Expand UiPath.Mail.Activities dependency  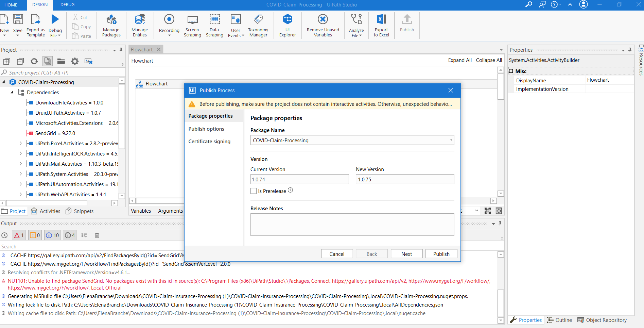(20, 164)
